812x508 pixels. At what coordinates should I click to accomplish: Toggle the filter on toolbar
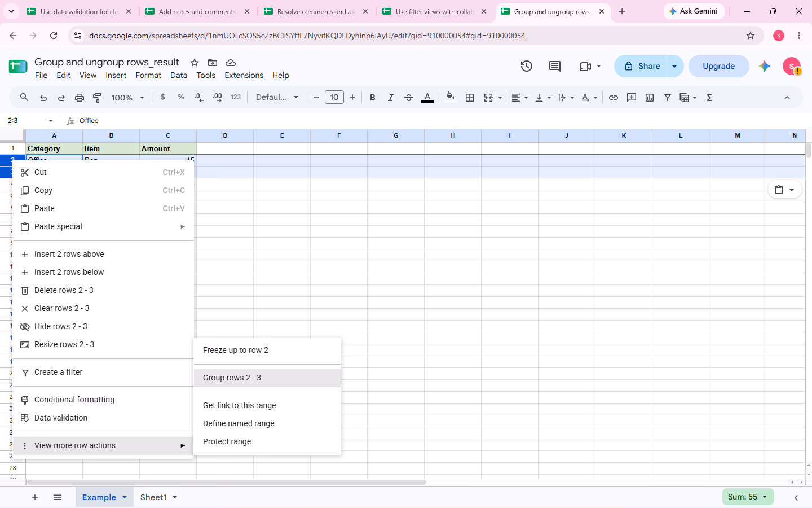(668, 98)
